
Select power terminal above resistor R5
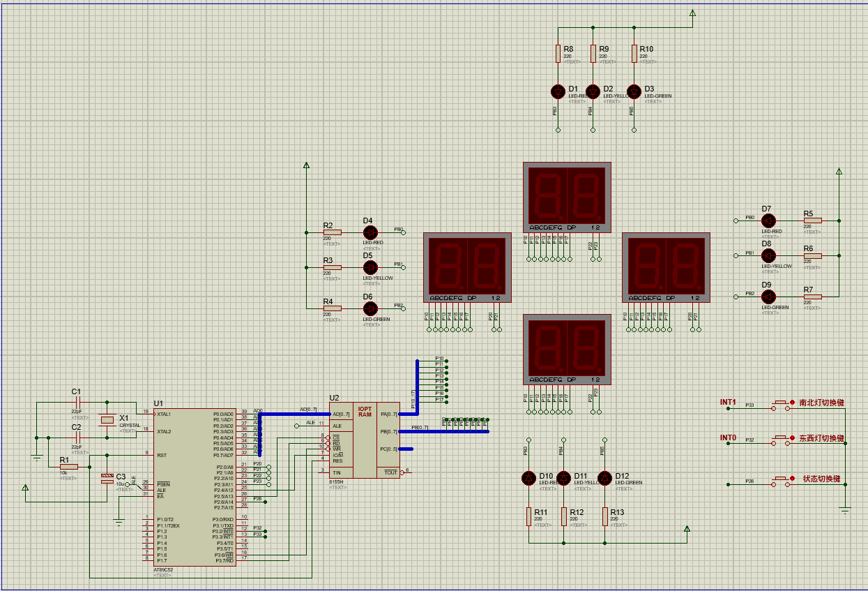[839, 171]
